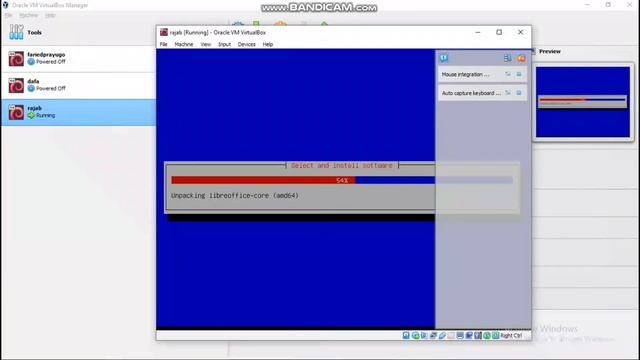
Task: Maximize the rajab VM window
Action: pos(499,32)
